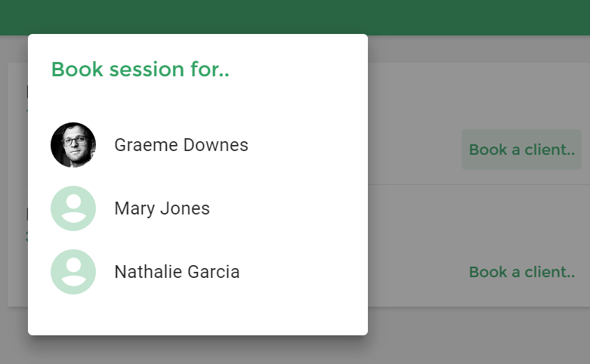Click Nathalie Garcia's placeholder avatar icon
The image size is (590, 364).
[x=73, y=272]
